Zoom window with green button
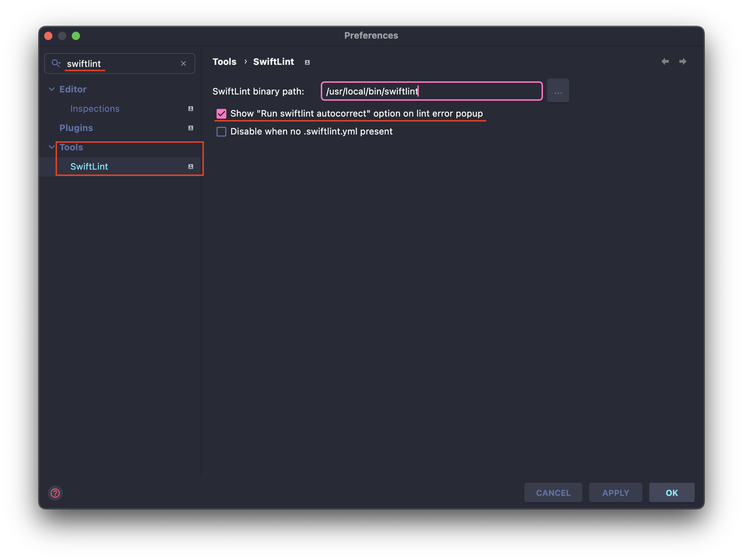Image resolution: width=743 pixels, height=560 pixels. [76, 36]
